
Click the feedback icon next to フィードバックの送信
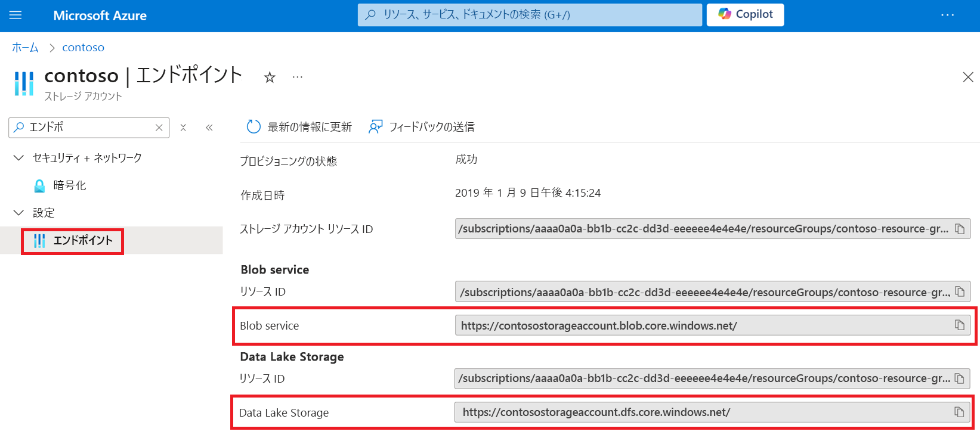[x=375, y=126]
